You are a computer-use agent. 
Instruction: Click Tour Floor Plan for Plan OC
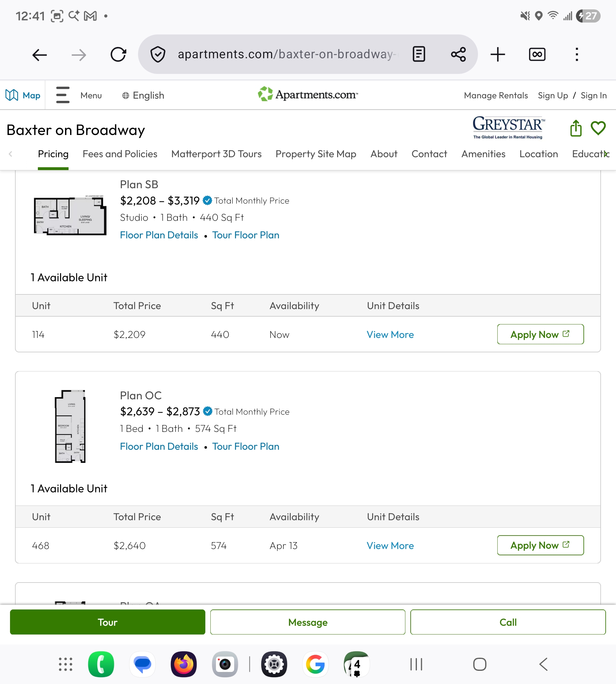tap(245, 446)
